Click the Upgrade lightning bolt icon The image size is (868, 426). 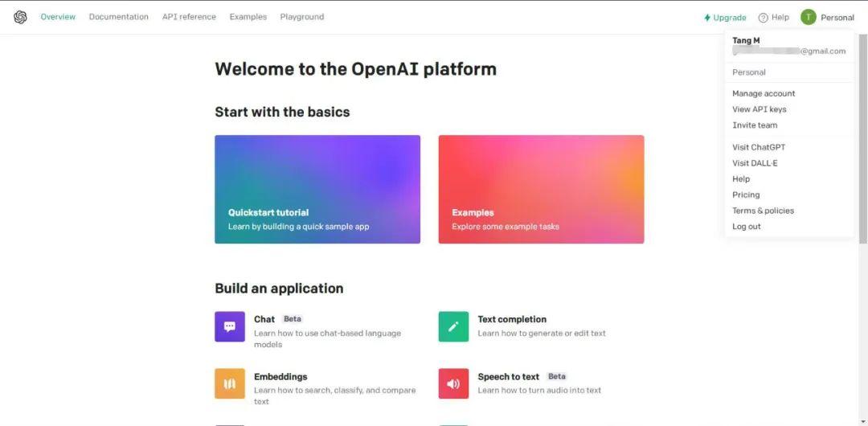(x=707, y=18)
